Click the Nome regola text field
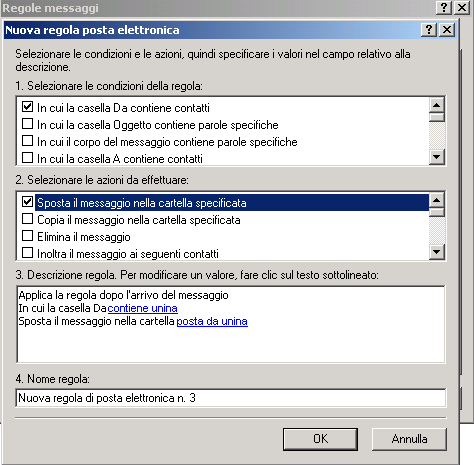Viewport: 474px width, 465px height. (231, 398)
